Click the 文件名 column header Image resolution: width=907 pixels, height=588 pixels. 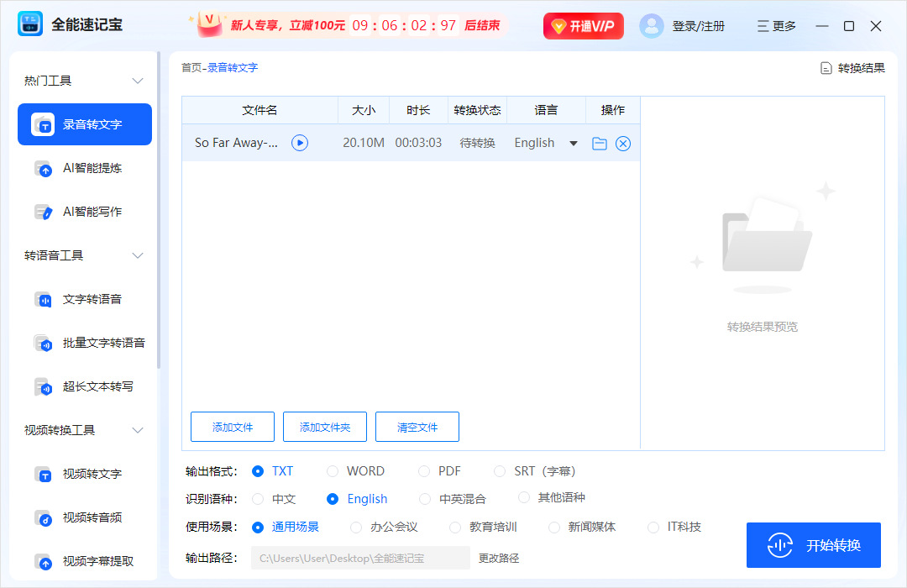pos(260,110)
